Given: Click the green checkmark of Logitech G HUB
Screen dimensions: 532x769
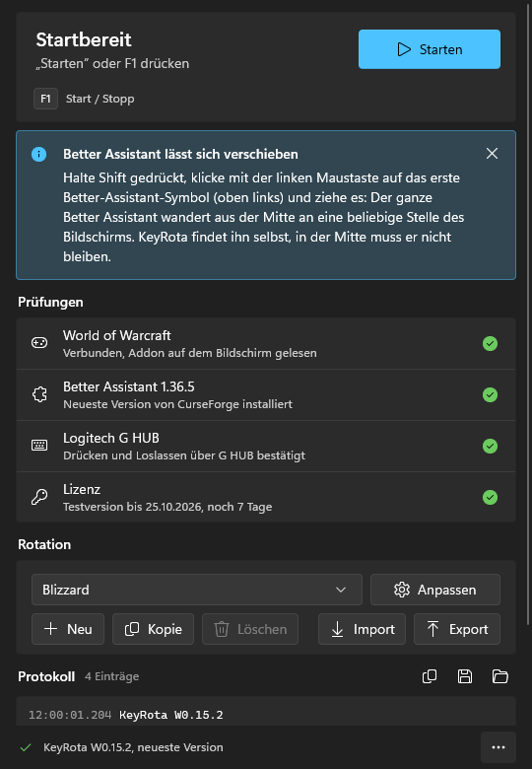Looking at the screenshot, I should tap(490, 446).
